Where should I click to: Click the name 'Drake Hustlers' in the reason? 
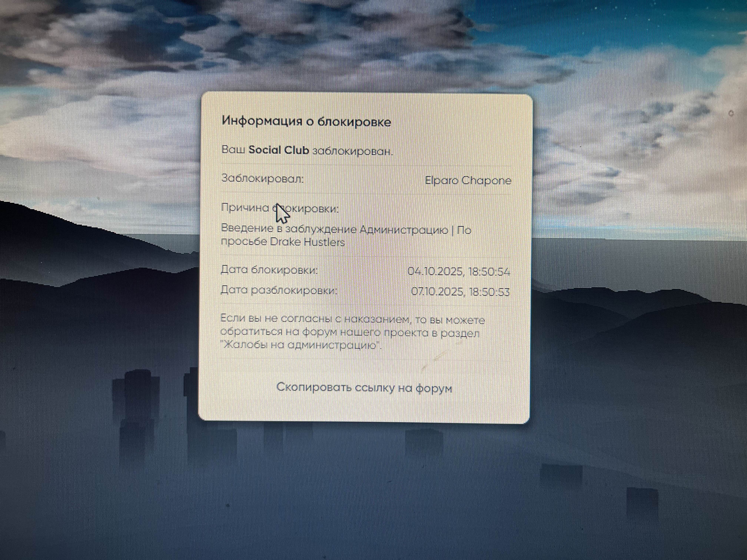[307, 242]
